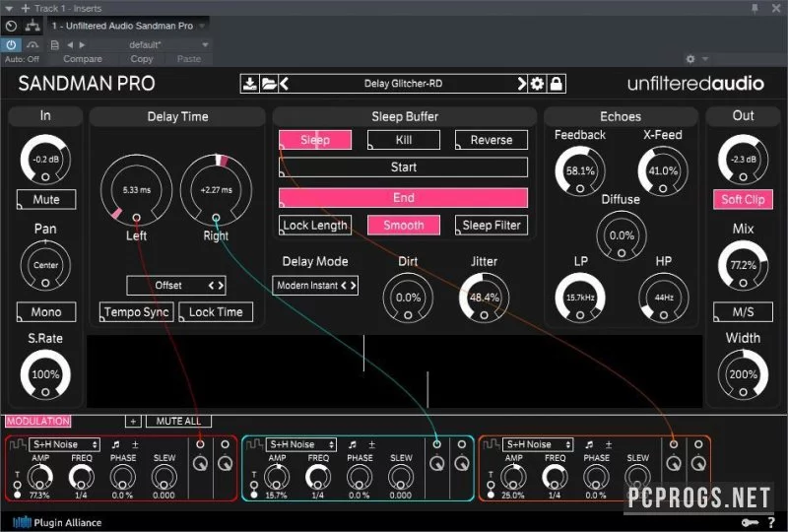This screenshot has height=532, width=788.
Task: Click the Jitter knob
Action: (x=484, y=298)
